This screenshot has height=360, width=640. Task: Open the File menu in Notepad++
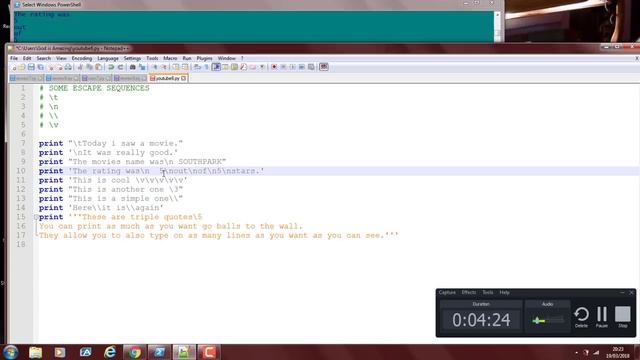coord(14,58)
